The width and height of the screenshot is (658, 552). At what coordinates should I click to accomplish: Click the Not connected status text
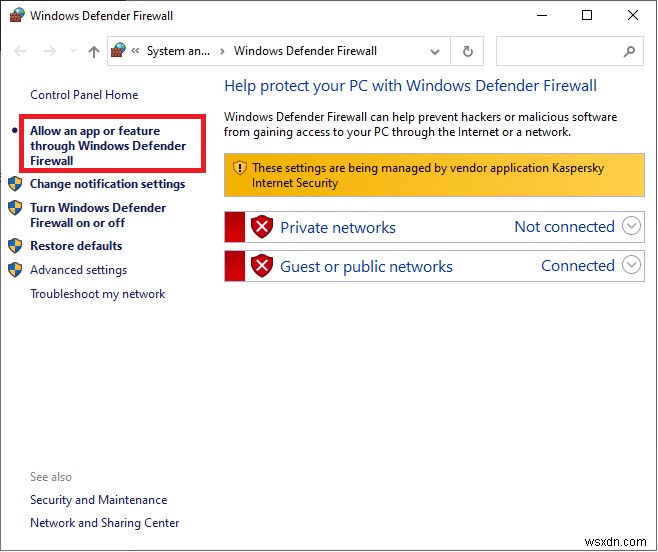(564, 227)
